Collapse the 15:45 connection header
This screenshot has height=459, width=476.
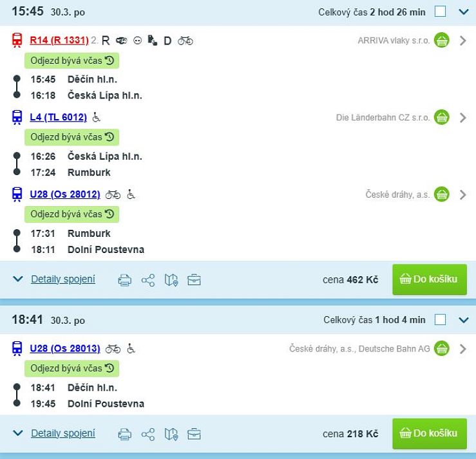tap(462, 11)
